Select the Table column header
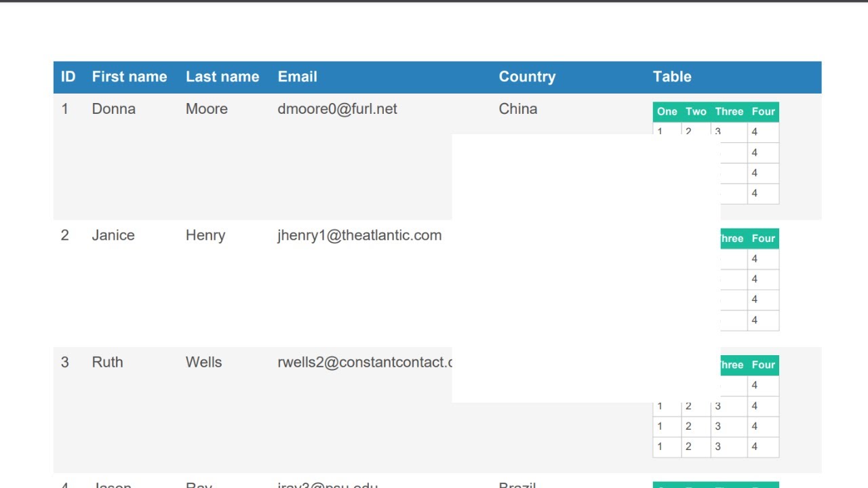Viewport: 868px width, 488px height. 672,77
